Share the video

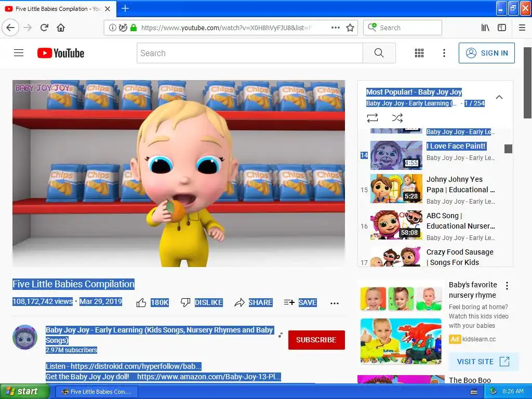tap(254, 303)
